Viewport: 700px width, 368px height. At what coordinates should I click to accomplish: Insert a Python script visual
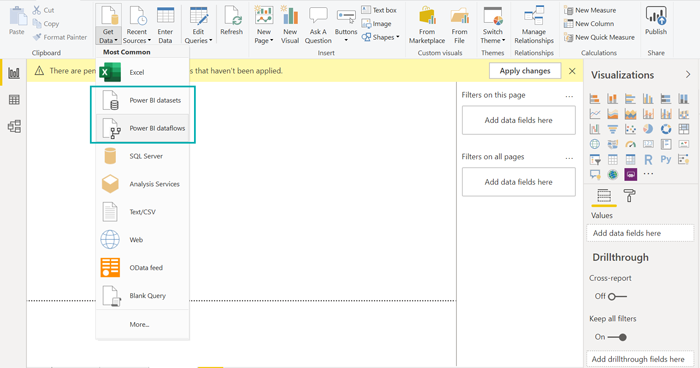[x=666, y=159]
